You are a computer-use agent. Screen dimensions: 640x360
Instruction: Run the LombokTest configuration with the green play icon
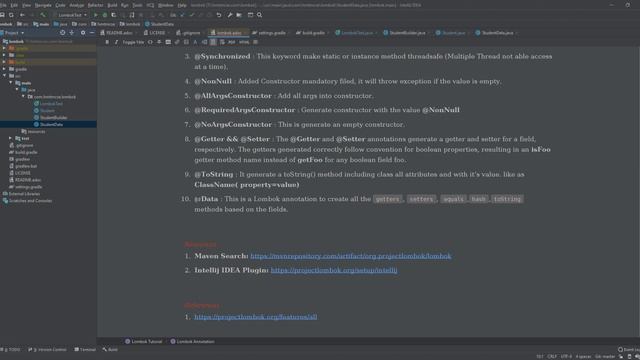96,15
